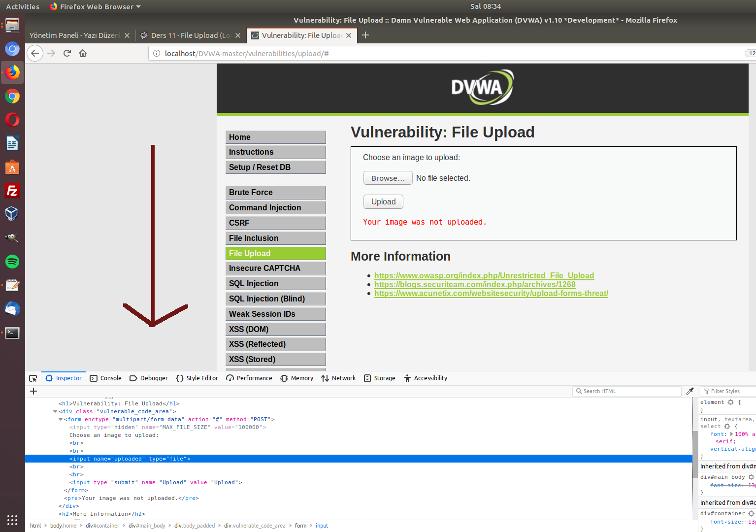
Task: Go to Command Injection page
Action: tap(276, 208)
